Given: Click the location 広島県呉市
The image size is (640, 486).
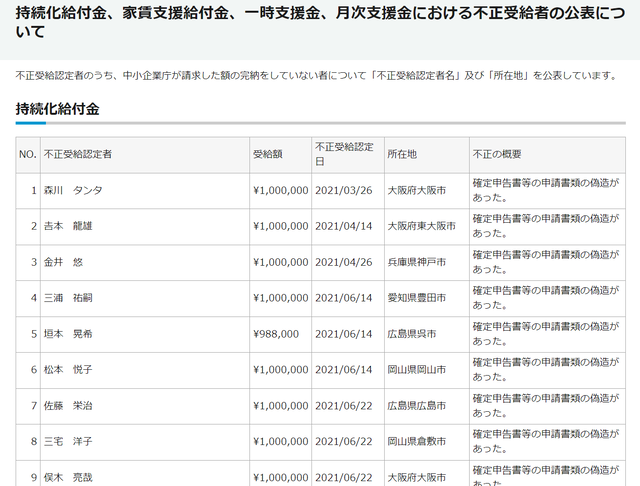Looking at the screenshot, I should [x=412, y=334].
